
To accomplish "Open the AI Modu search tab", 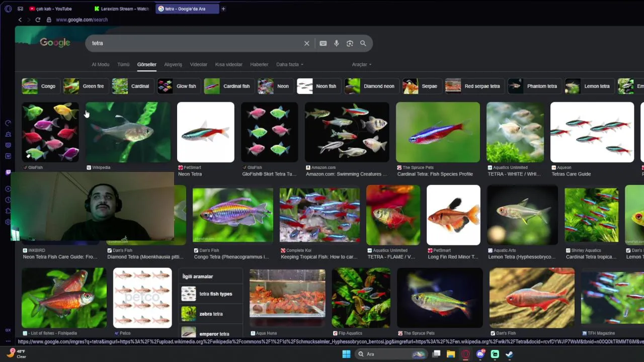I will point(100,64).
